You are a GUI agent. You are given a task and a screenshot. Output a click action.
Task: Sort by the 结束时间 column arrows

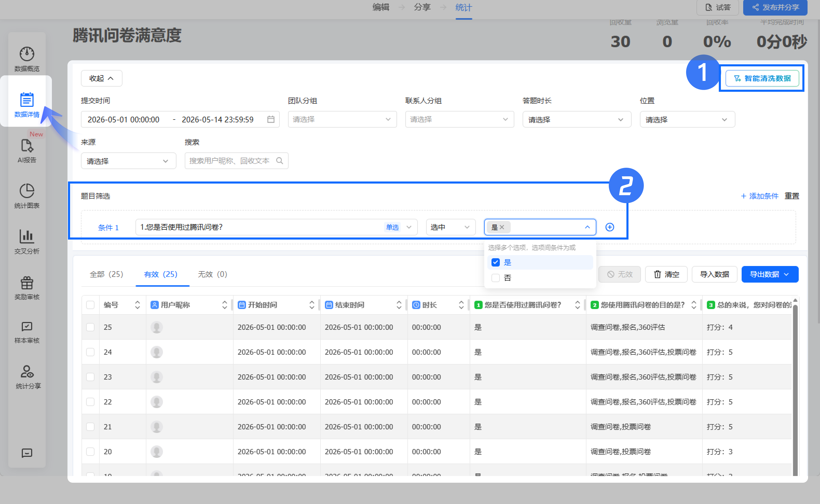399,305
